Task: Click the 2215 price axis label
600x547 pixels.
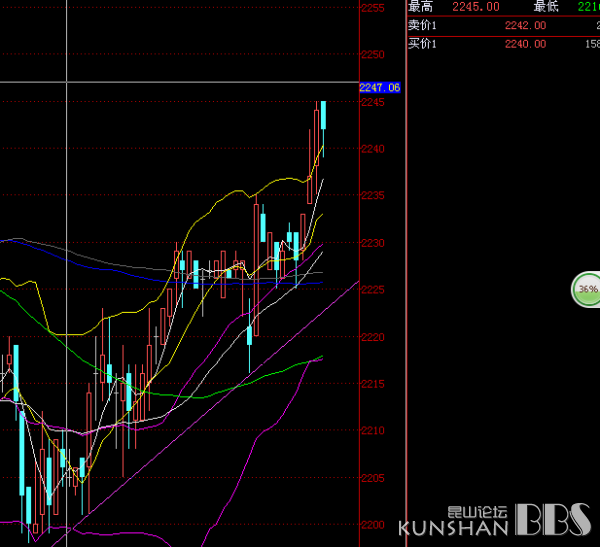Action: (x=373, y=384)
